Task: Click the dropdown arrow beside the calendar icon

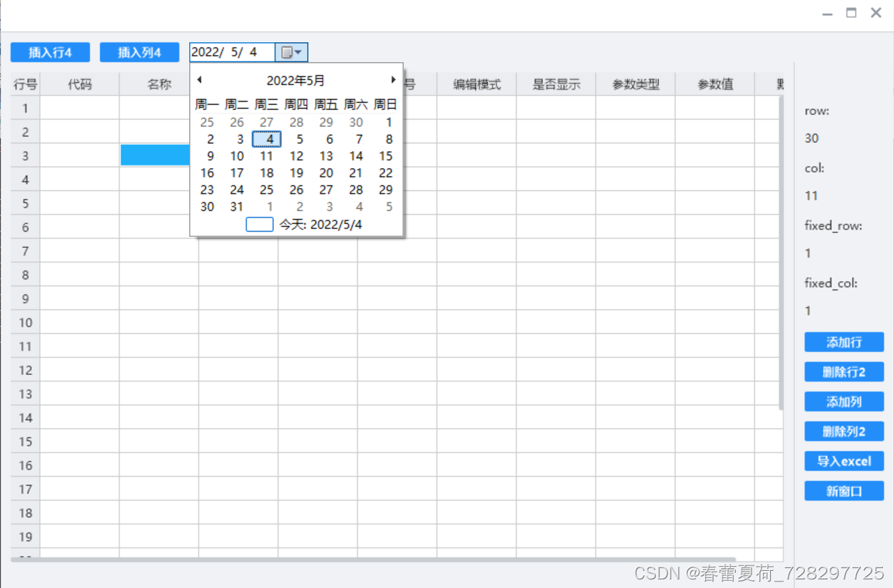Action: [299, 52]
